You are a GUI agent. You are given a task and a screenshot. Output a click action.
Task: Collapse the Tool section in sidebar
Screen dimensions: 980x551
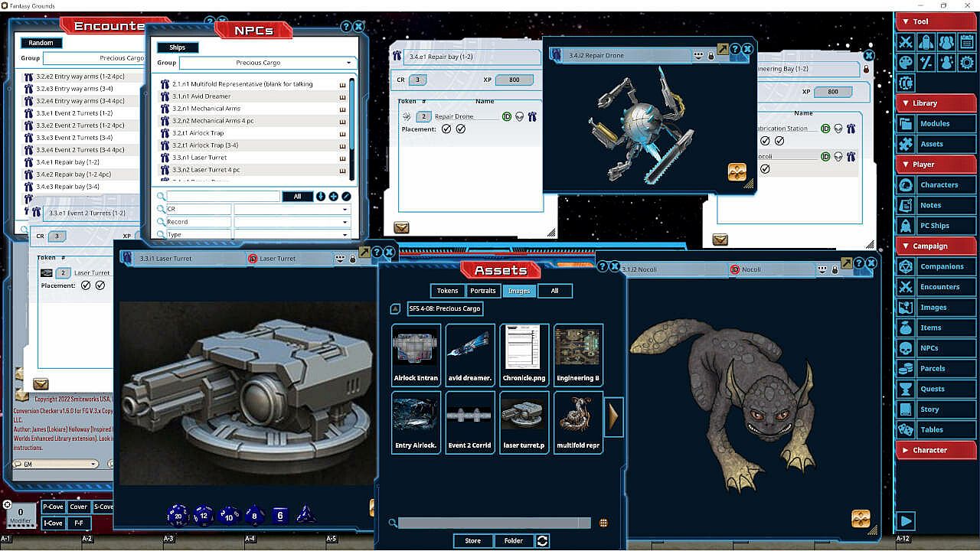click(x=936, y=21)
